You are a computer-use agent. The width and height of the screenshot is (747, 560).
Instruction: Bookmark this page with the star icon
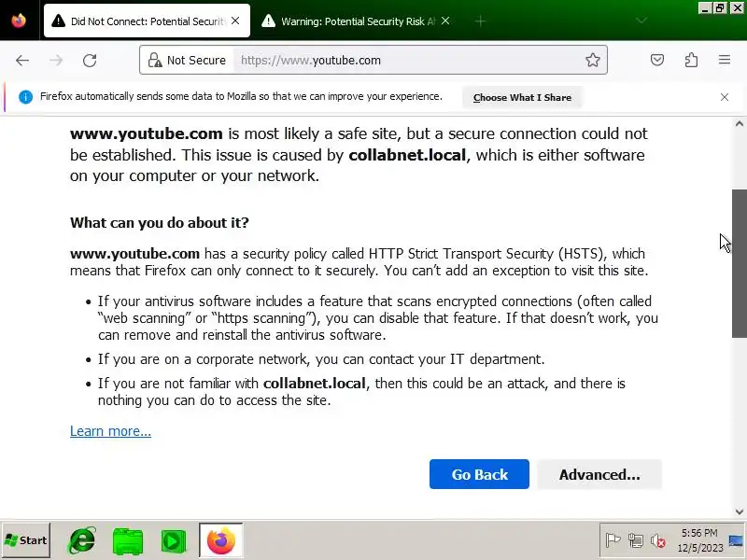coord(592,60)
